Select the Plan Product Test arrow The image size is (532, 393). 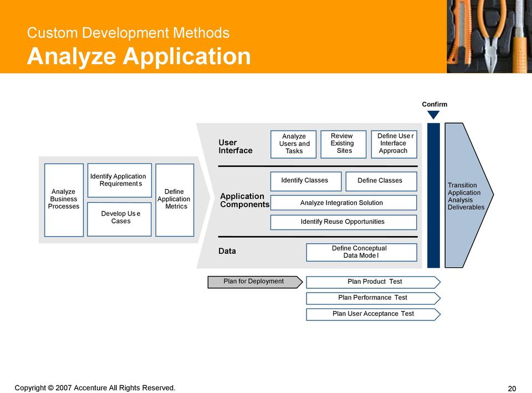pyautogui.click(x=373, y=282)
